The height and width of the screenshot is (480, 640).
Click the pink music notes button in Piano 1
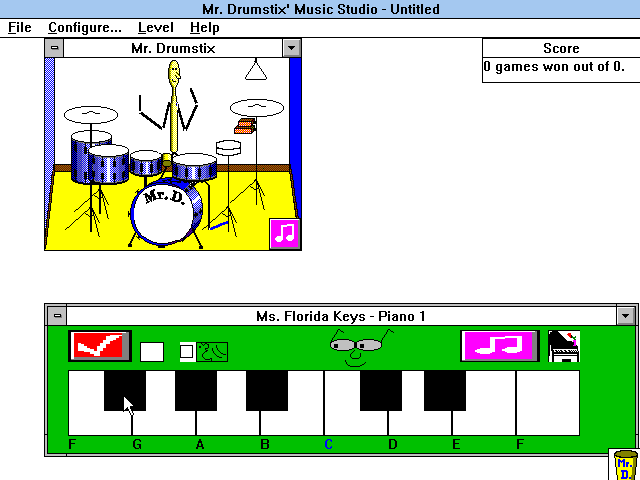(x=500, y=346)
